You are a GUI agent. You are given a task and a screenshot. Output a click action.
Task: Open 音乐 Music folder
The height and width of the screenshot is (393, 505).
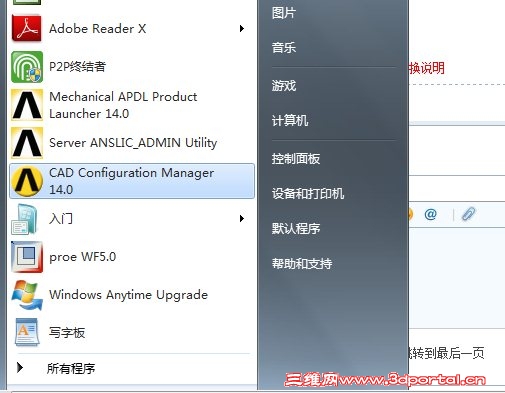pos(284,48)
